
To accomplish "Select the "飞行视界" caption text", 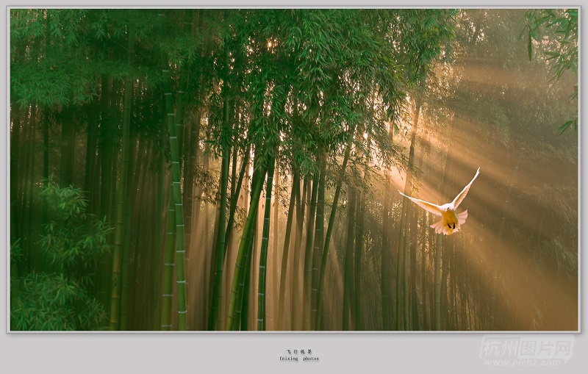I will tap(299, 351).
